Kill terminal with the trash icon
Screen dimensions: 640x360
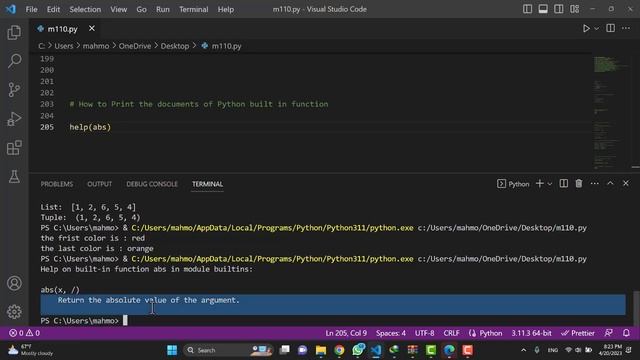579,184
